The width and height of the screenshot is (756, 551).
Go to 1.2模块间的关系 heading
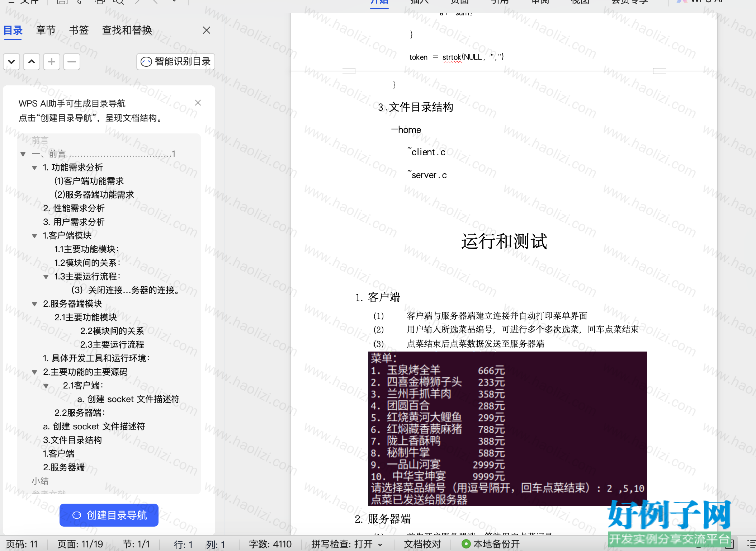pyautogui.click(x=87, y=263)
